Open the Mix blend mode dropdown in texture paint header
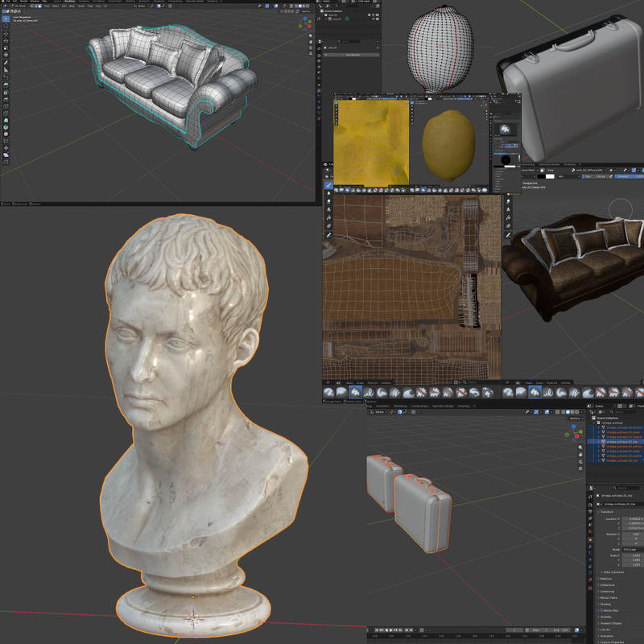 [569, 176]
